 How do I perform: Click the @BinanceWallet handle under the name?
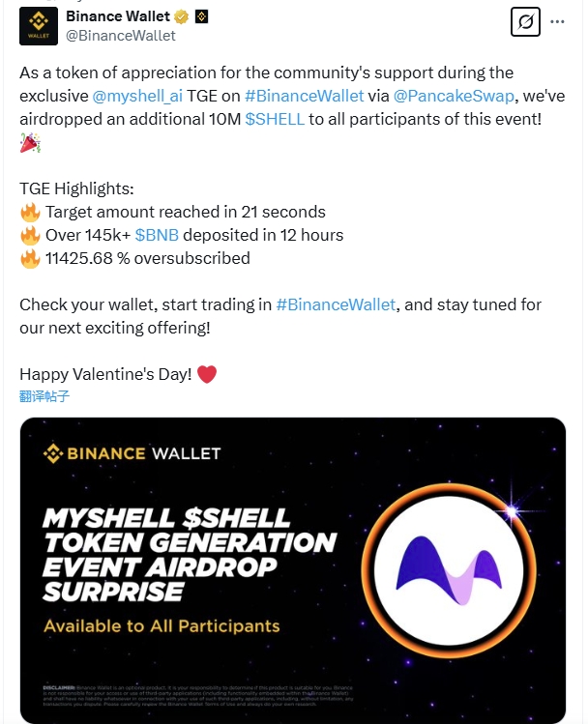click(x=120, y=36)
